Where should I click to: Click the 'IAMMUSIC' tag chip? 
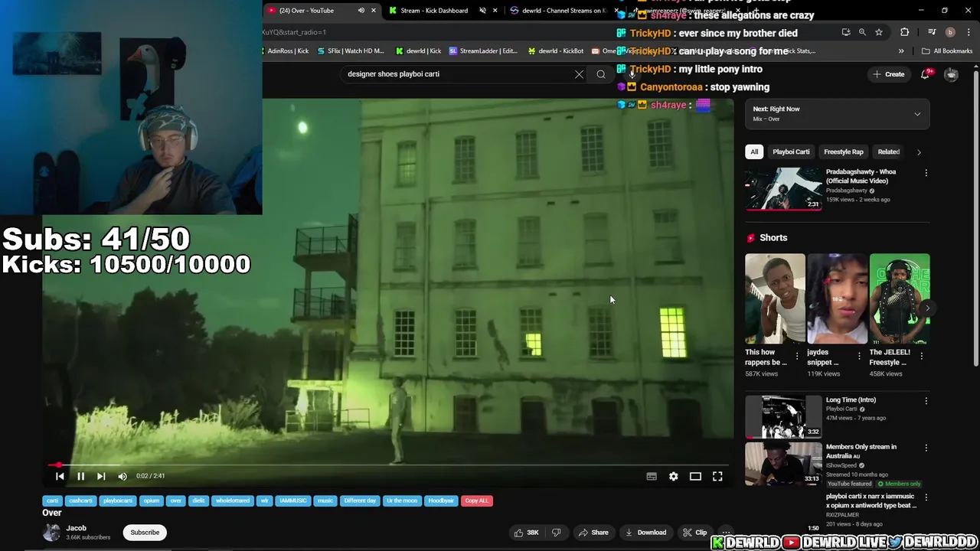coord(292,500)
